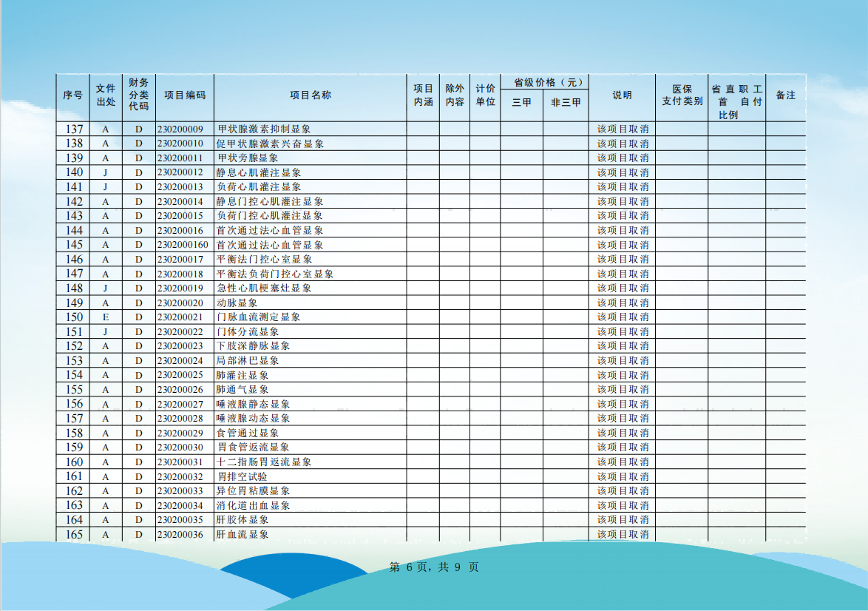Select item name 急性心肌梗塞灶显象

pos(264,288)
